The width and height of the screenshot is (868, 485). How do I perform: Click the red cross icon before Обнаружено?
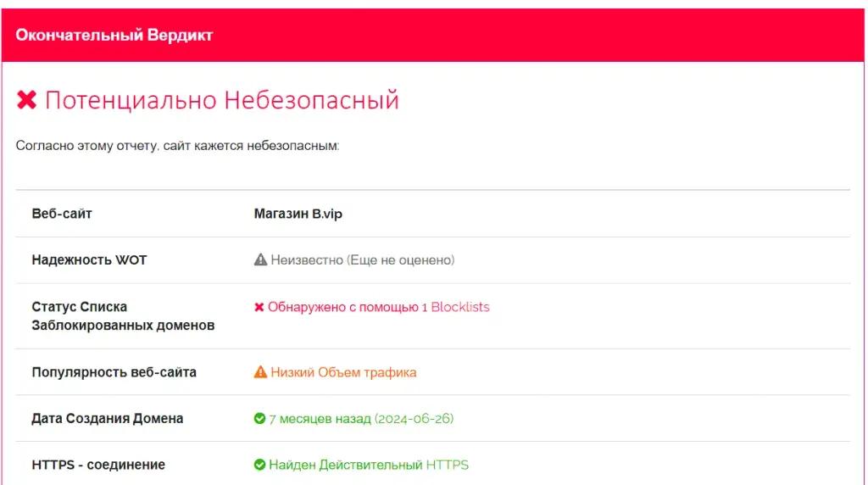pyautogui.click(x=259, y=307)
